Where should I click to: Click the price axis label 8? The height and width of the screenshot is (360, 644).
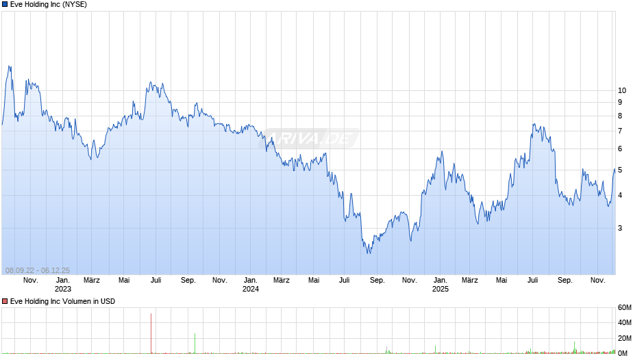[620, 116]
